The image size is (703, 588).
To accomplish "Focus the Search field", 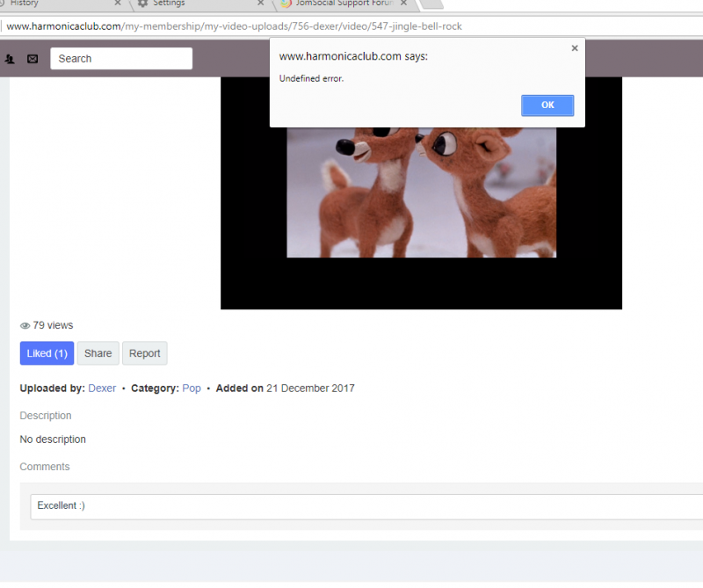I will (x=121, y=59).
